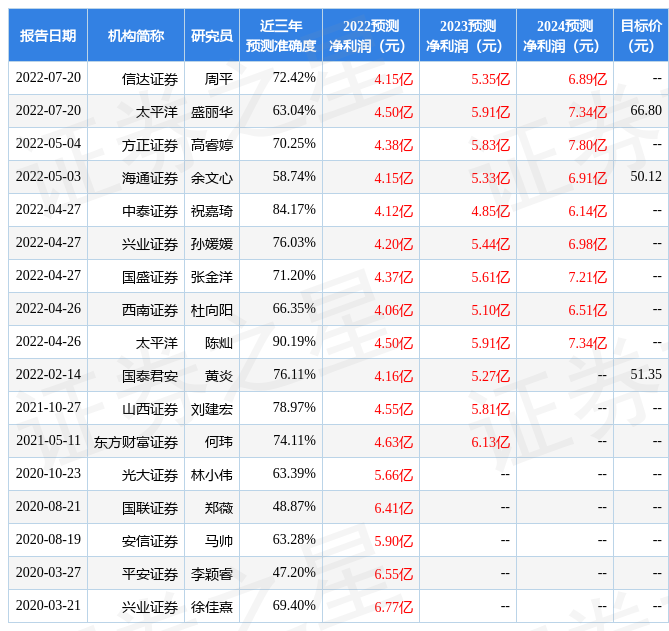
Task: Select institution 方正证券
Action: click(x=150, y=145)
